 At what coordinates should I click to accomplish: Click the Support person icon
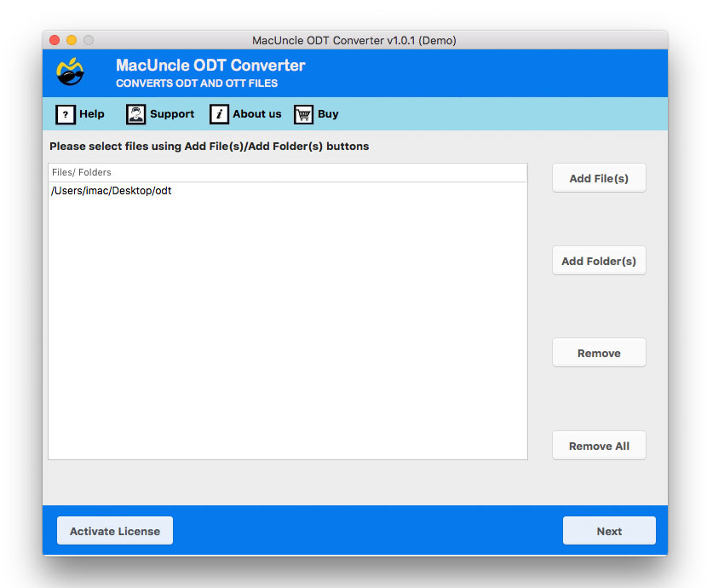(x=136, y=114)
